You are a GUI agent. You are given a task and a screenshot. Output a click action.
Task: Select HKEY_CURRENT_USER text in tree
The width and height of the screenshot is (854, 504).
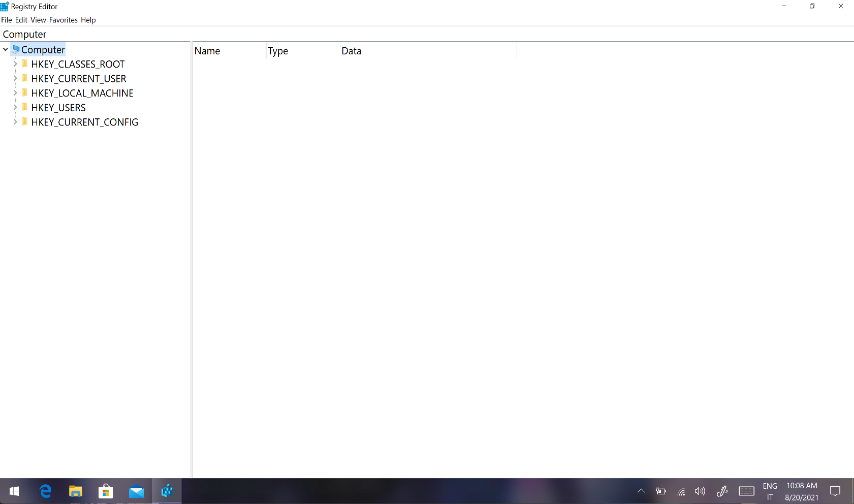pyautogui.click(x=79, y=79)
